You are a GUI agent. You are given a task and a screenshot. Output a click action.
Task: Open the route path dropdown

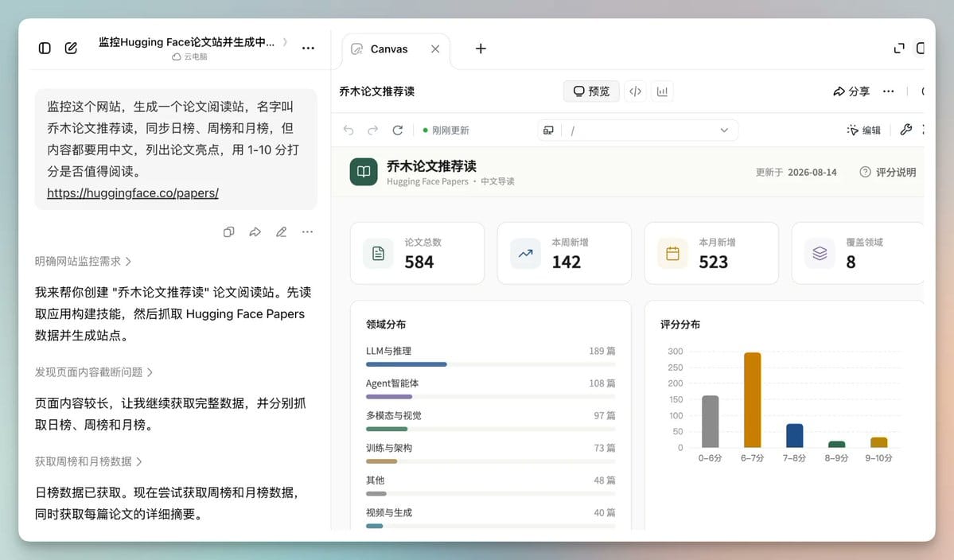(x=724, y=130)
